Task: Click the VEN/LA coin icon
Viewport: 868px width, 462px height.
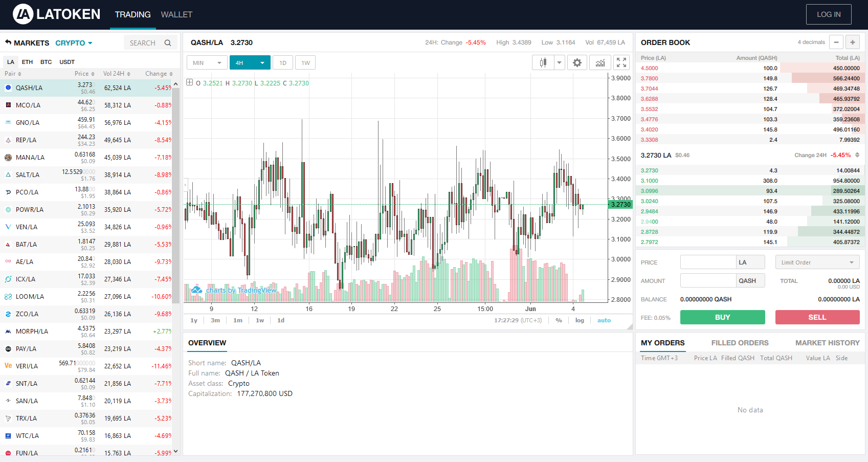Action: pyautogui.click(x=8, y=227)
